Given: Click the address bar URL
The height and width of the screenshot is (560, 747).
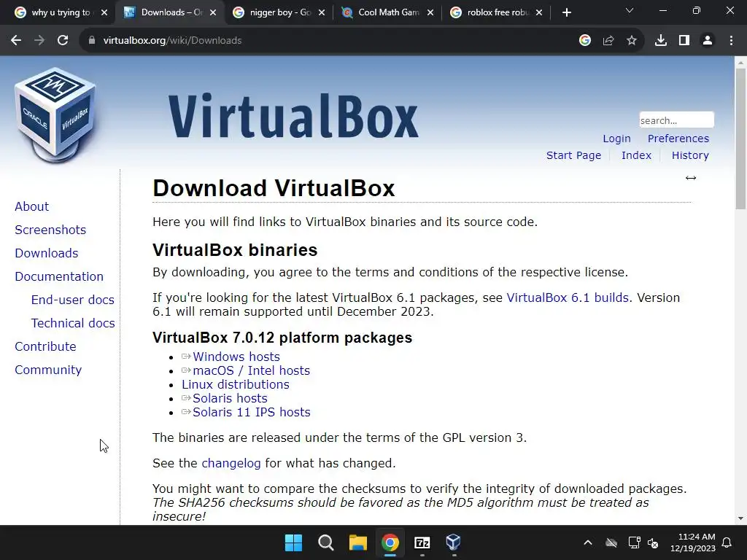Looking at the screenshot, I should 172,41.
